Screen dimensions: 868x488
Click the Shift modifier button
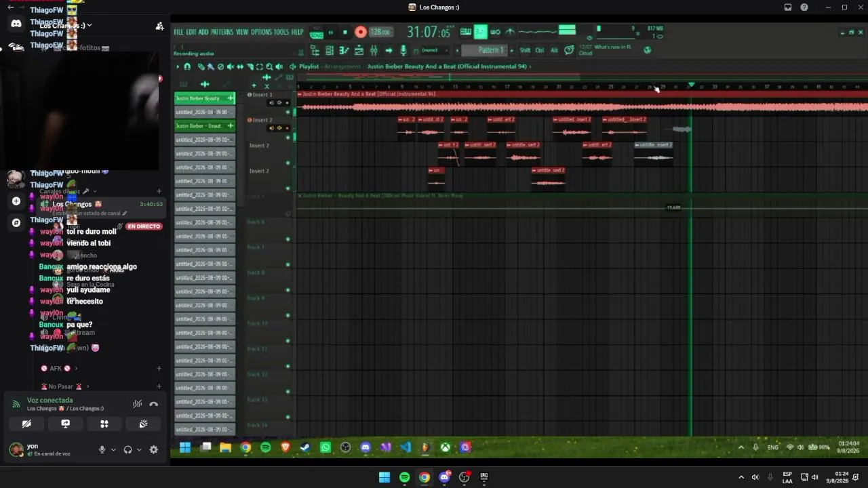(526, 50)
